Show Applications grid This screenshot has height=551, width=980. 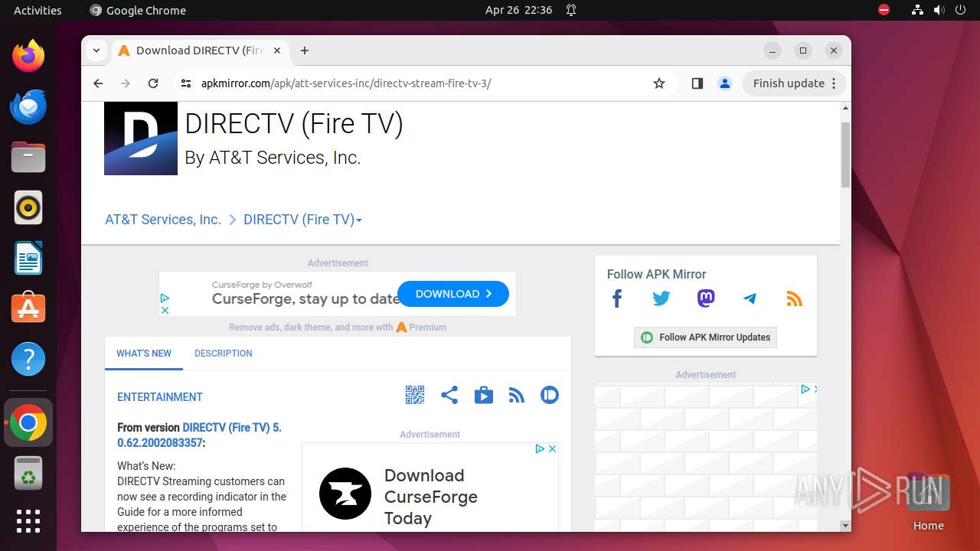pos(28,521)
